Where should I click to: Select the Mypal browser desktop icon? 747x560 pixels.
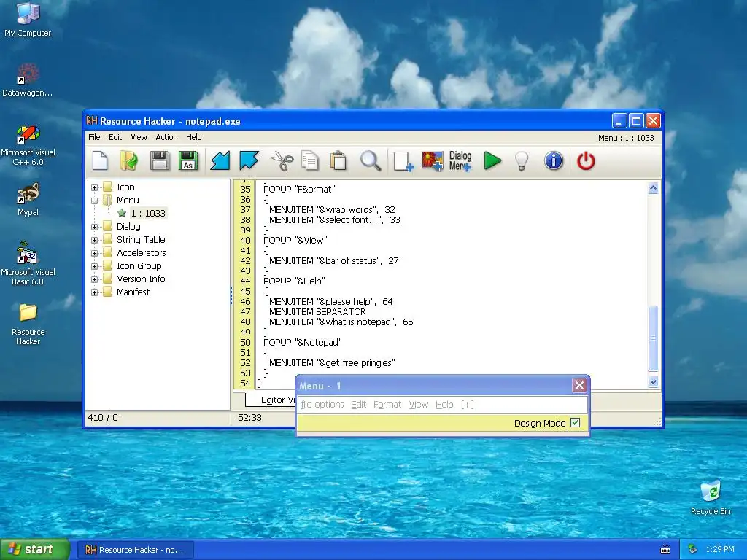click(x=28, y=200)
